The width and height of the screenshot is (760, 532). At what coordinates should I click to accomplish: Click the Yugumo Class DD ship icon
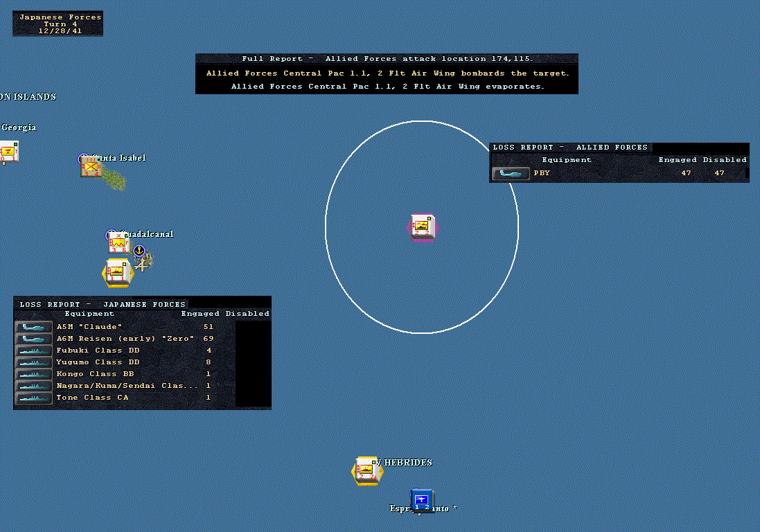point(33,362)
